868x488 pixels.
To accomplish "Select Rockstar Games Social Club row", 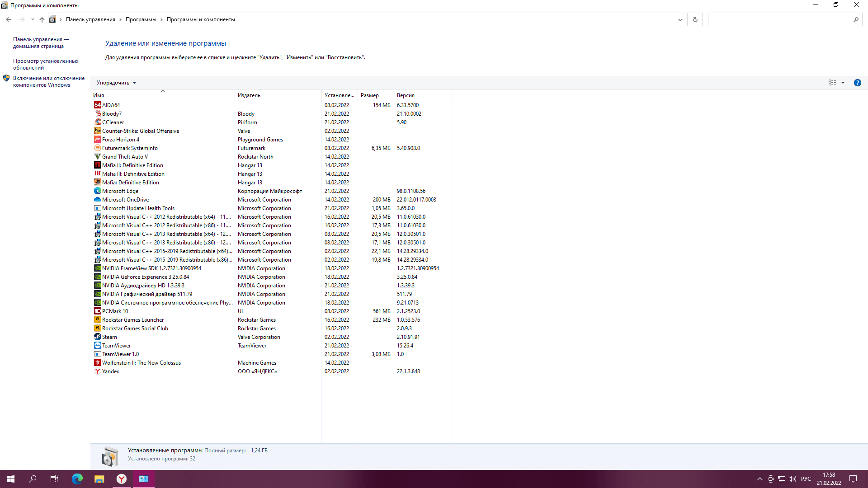I will point(271,328).
